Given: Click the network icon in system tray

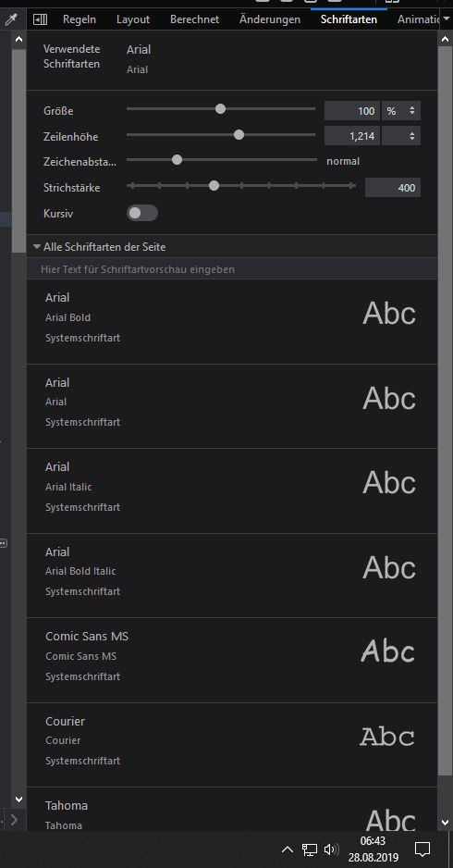Looking at the screenshot, I should click(310, 849).
